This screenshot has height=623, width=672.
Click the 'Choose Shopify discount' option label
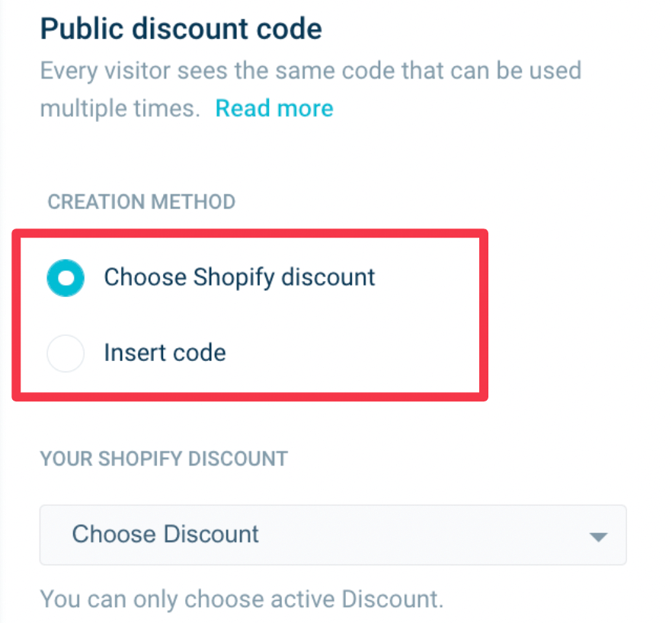coord(239,277)
